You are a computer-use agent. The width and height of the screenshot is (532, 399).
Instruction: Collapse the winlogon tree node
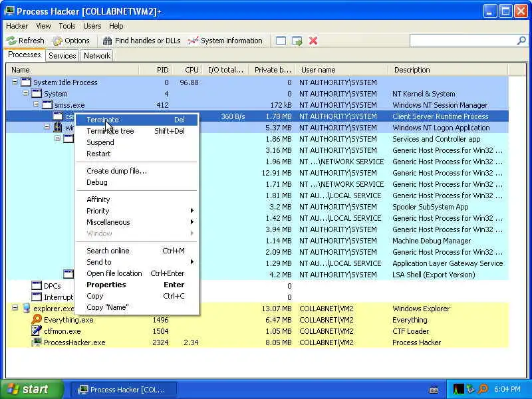point(47,127)
